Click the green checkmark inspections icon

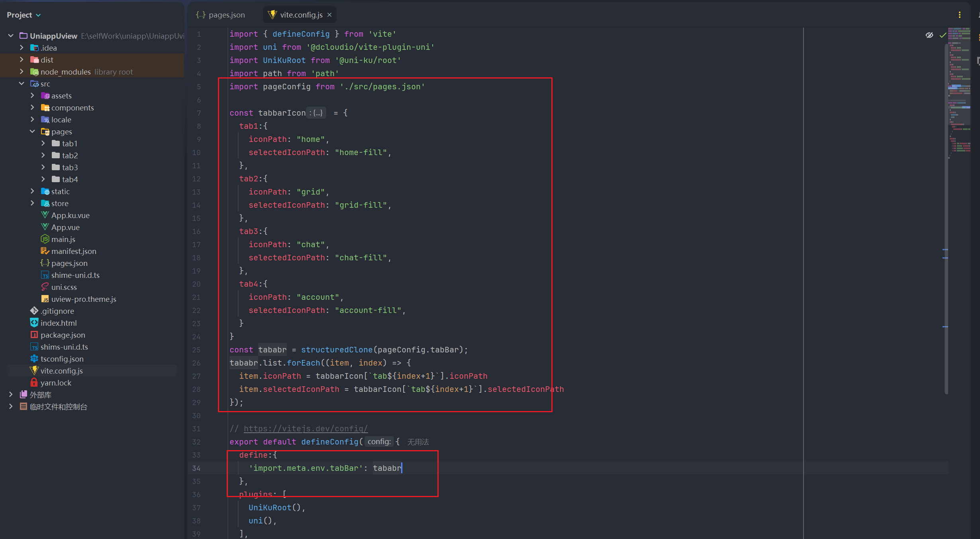point(943,35)
